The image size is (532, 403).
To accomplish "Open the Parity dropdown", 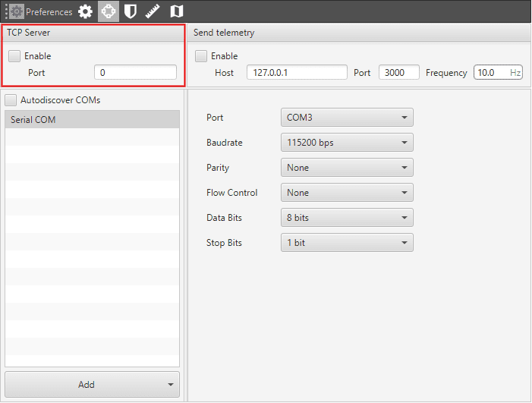I will point(347,168).
